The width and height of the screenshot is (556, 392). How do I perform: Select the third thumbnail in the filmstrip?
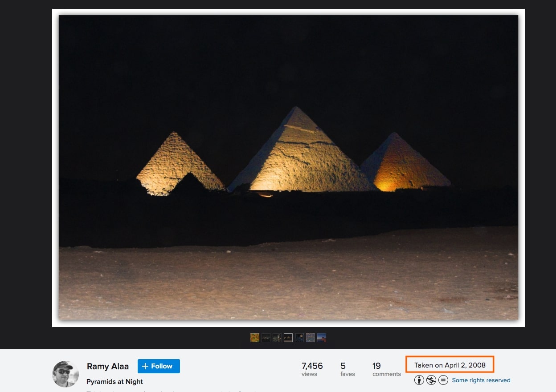pos(277,338)
